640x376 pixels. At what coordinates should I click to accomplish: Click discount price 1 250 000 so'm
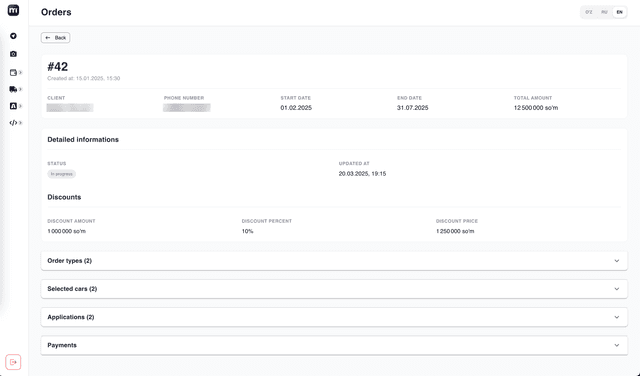455,231
